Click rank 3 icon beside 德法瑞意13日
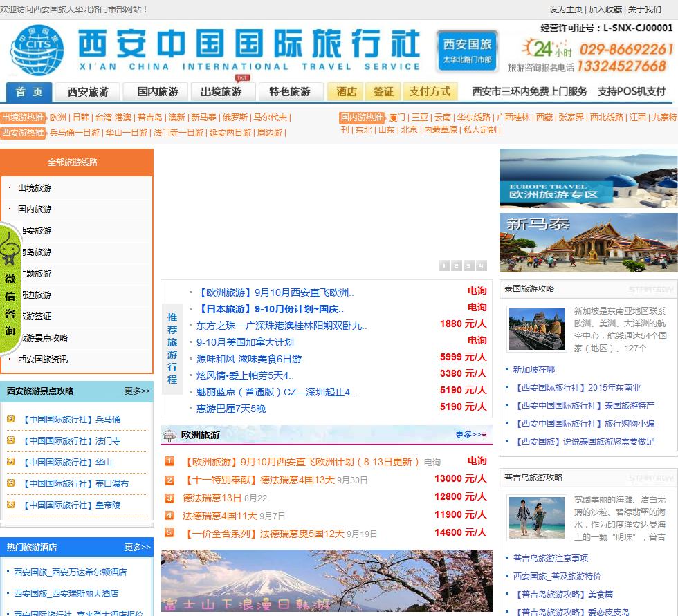Screen dimensions: 678x616 point(169,498)
